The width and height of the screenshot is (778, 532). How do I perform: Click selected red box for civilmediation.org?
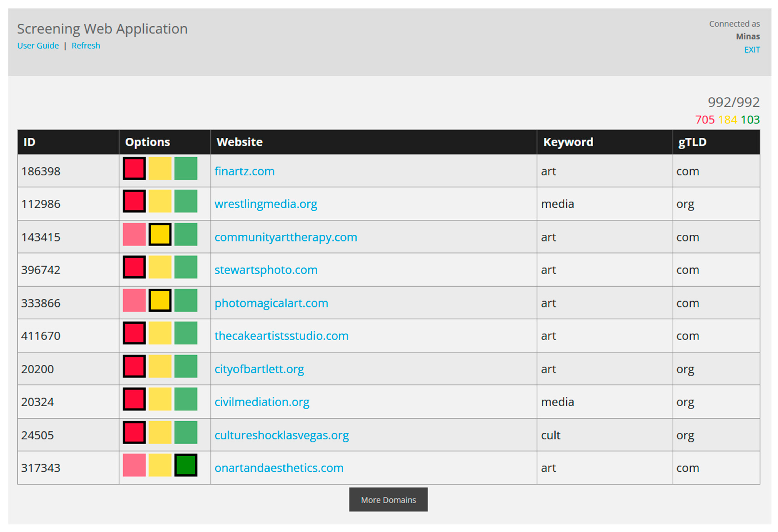[x=134, y=399]
